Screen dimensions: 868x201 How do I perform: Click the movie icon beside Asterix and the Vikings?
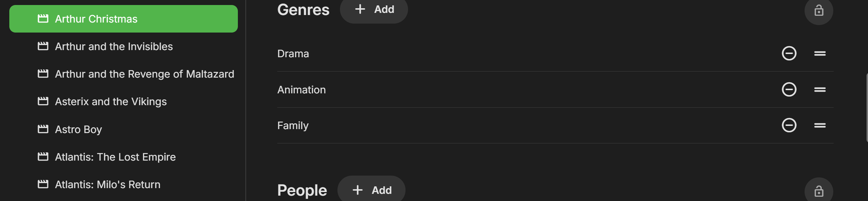[x=43, y=102]
